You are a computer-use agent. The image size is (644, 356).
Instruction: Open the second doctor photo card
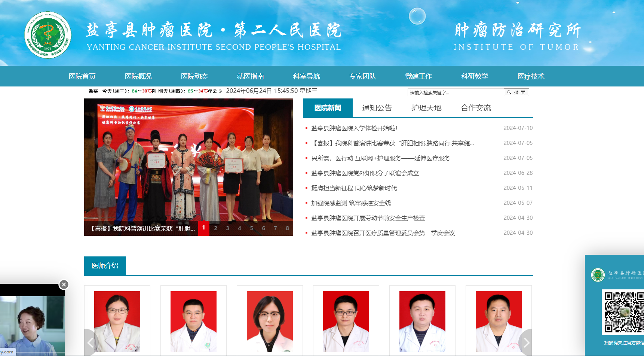tap(193, 321)
